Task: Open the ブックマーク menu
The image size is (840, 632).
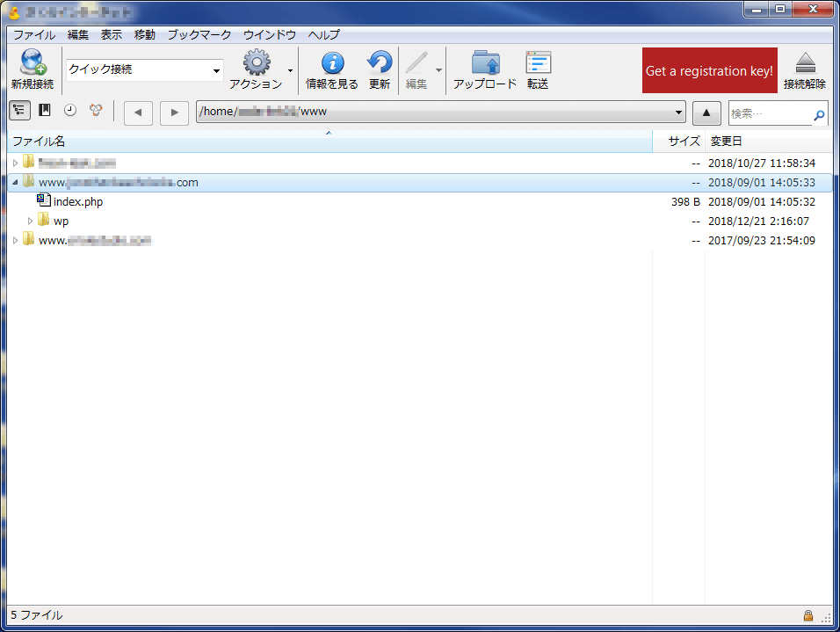Action: point(199,35)
